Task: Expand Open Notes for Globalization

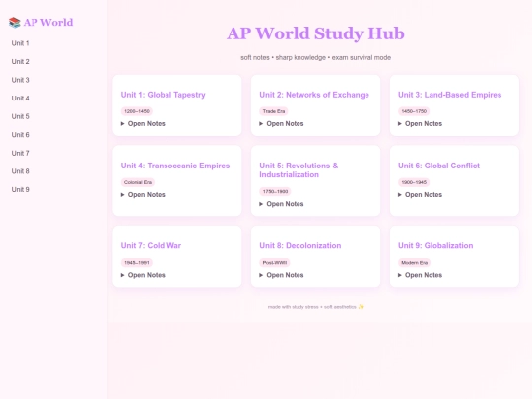Action: coord(420,275)
